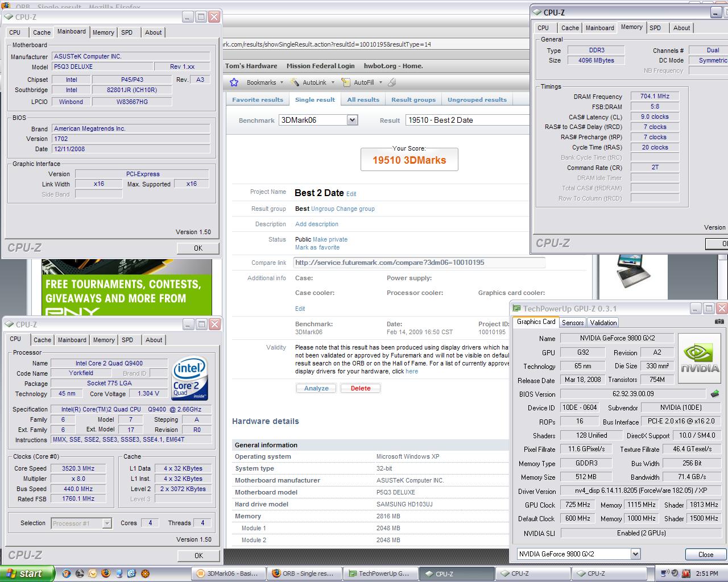The image size is (728, 582).
Task: Click the Change group link
Action: pyautogui.click(x=355, y=209)
